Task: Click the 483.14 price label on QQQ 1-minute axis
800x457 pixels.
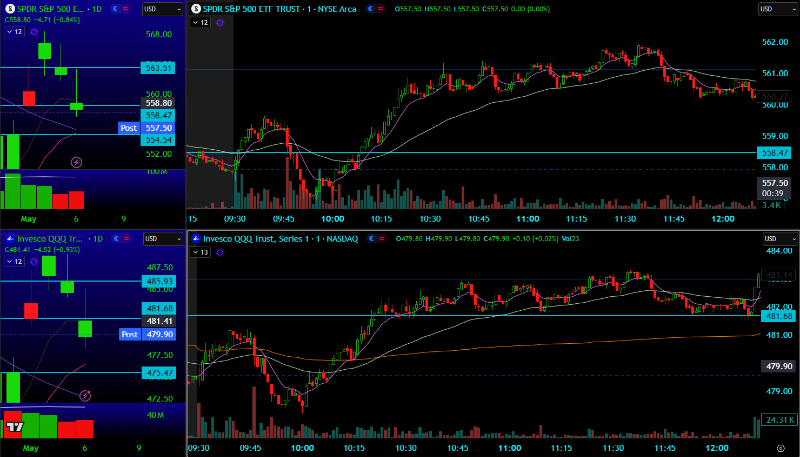Action: click(x=778, y=275)
